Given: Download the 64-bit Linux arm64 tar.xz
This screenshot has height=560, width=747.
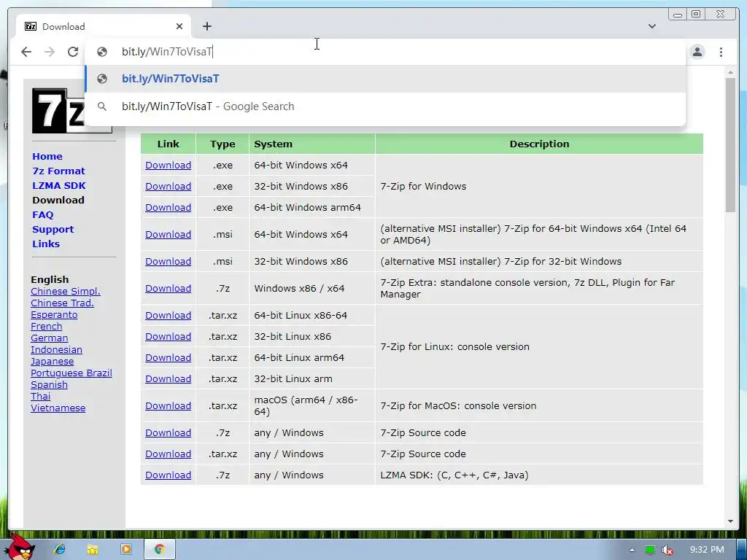Looking at the screenshot, I should 169,357.
